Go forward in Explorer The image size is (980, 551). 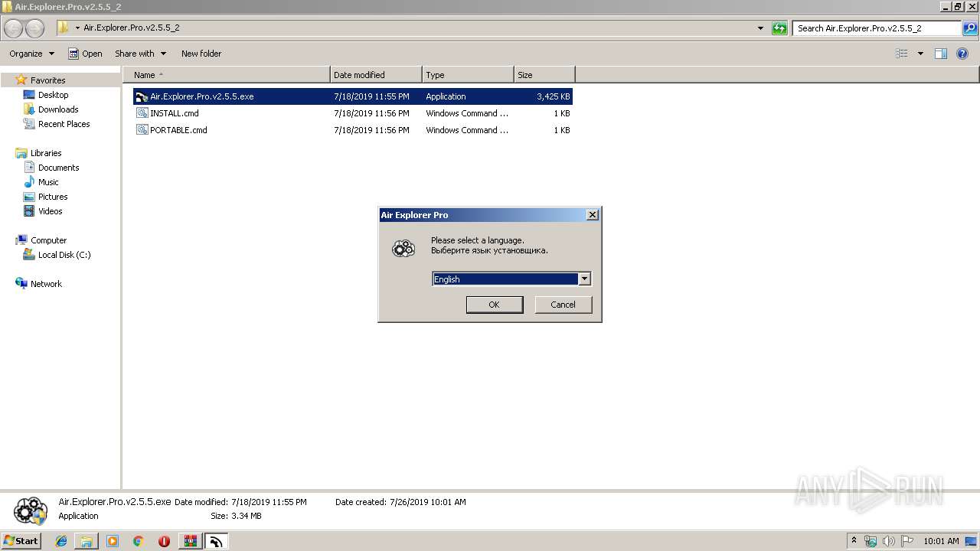[x=35, y=28]
